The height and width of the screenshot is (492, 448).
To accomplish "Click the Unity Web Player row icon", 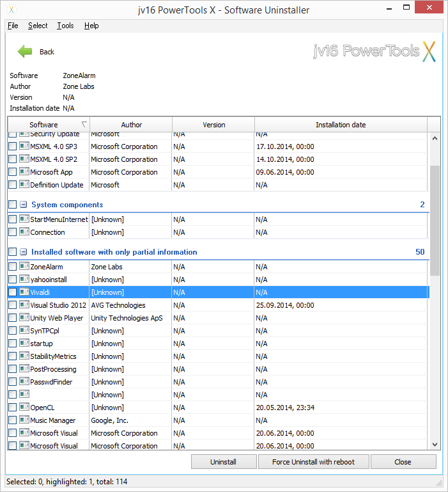I will click(x=24, y=318).
